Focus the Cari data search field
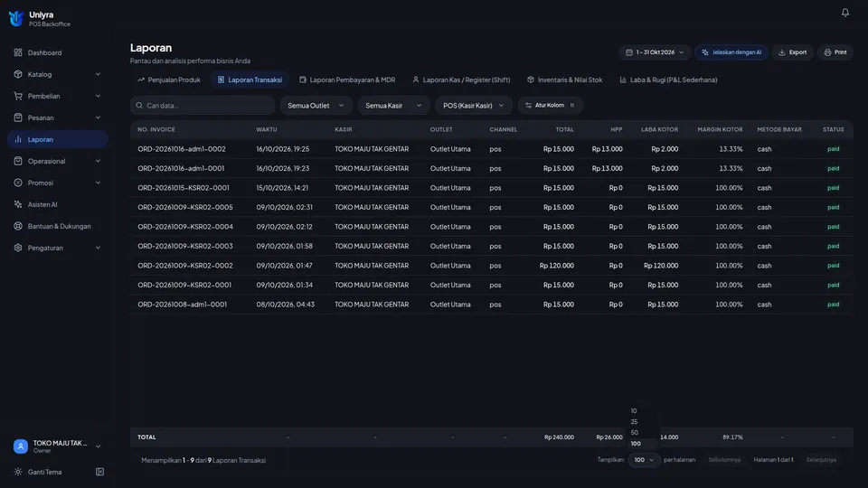This screenshot has height=488, width=868. pyautogui.click(x=203, y=105)
